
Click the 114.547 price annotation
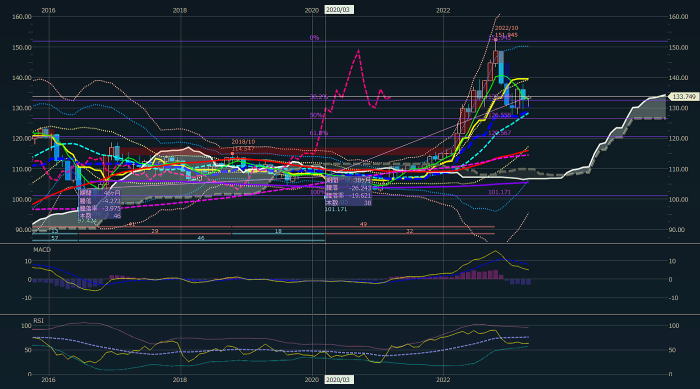coord(243,149)
